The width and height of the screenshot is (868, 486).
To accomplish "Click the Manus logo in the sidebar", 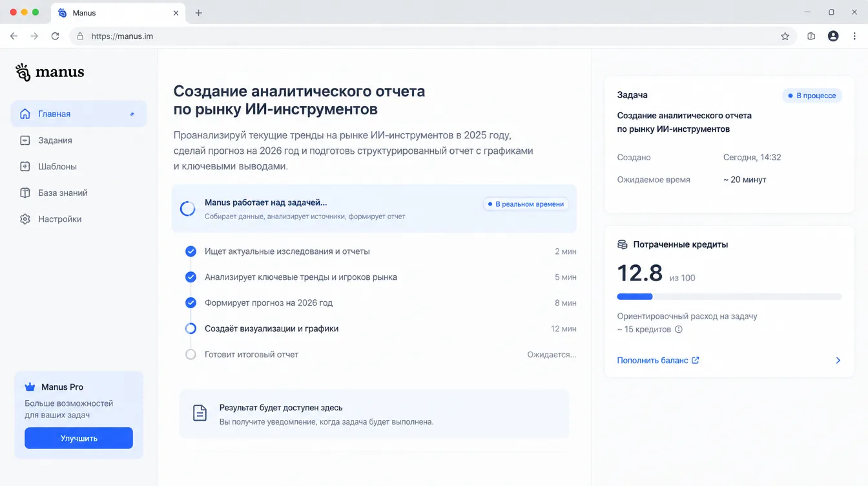I will tap(50, 72).
